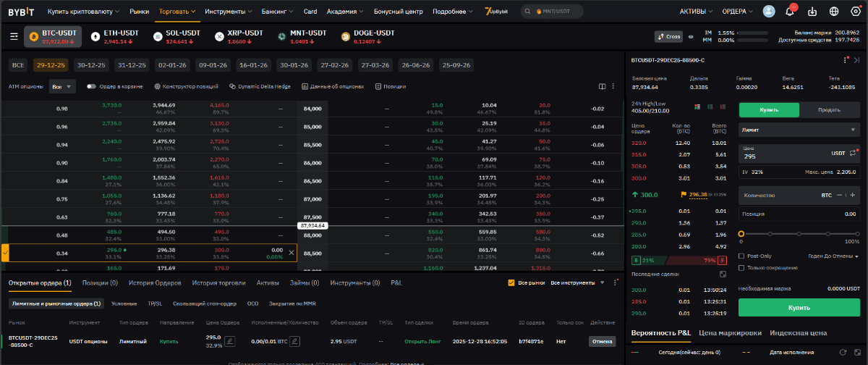Expand the recent trades panel icon
The height and width of the screenshot is (365, 868).
[722, 274]
